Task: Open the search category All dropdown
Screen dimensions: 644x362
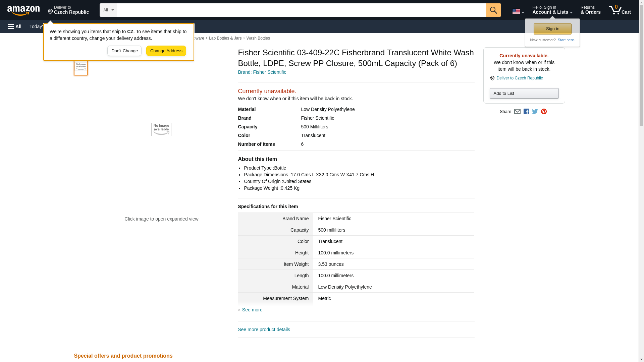Action: [108, 10]
